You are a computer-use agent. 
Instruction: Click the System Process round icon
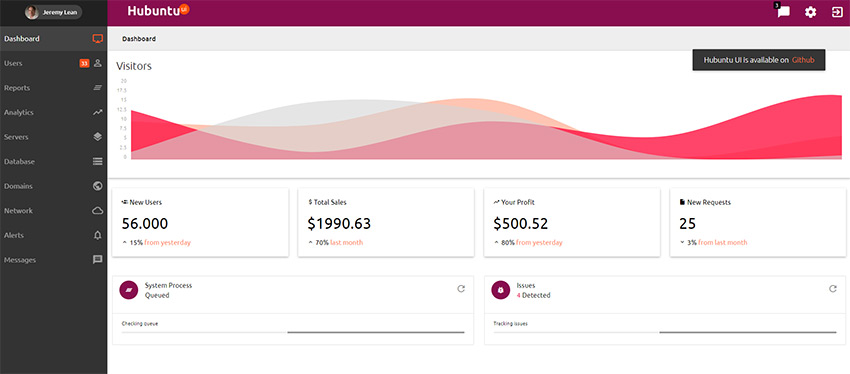click(x=128, y=290)
